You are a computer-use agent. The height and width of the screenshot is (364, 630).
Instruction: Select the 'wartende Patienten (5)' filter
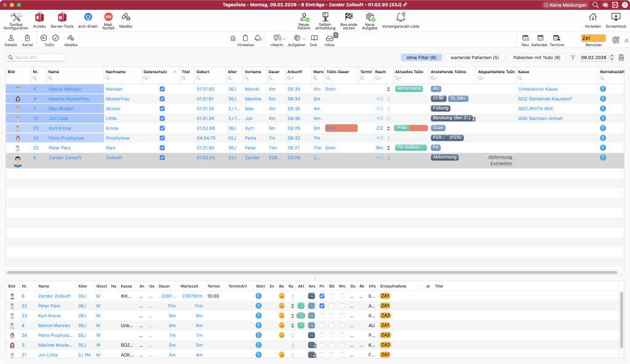click(474, 58)
